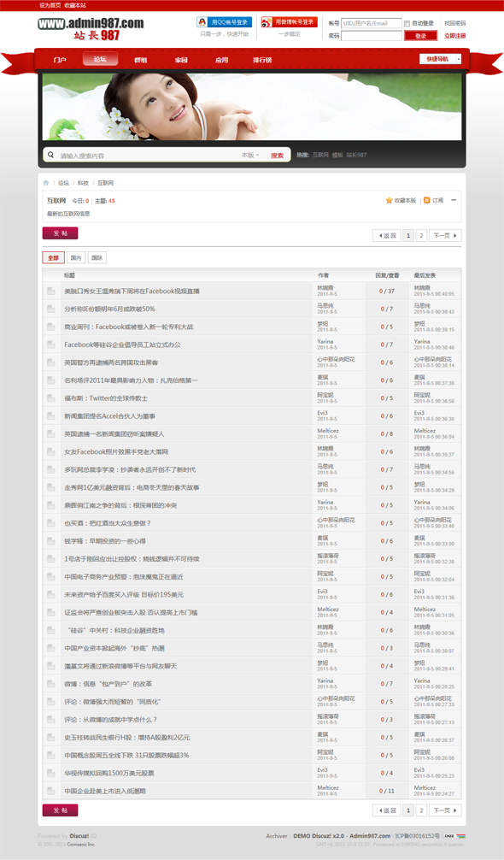Viewport: 504px width, 860px height.
Task: Click the folder icon for the 史玉柱 thread
Action: 51,737
